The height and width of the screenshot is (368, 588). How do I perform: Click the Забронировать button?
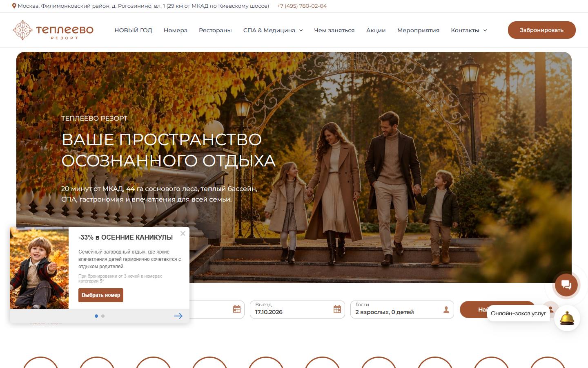coord(542,30)
